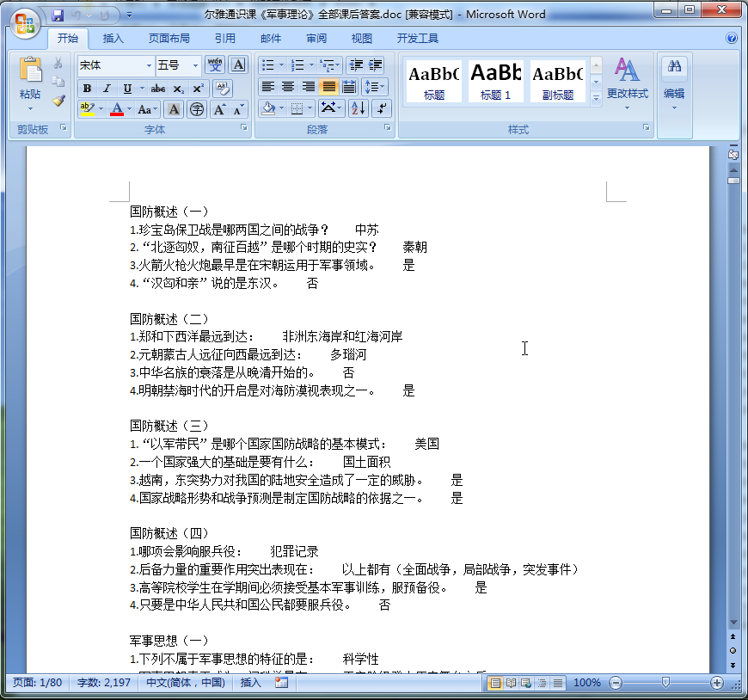The image size is (748, 700).
Task: Switch to the 插入 tab
Action: (x=113, y=38)
